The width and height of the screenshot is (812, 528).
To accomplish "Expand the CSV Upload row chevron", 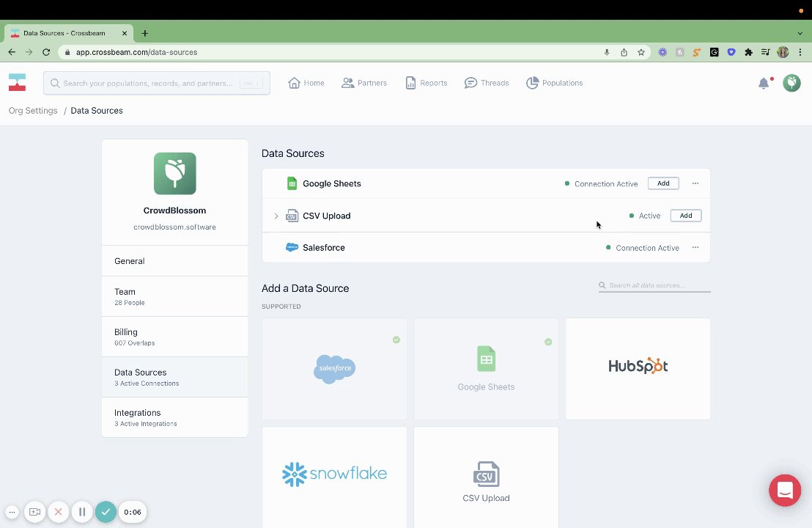I will [276, 216].
